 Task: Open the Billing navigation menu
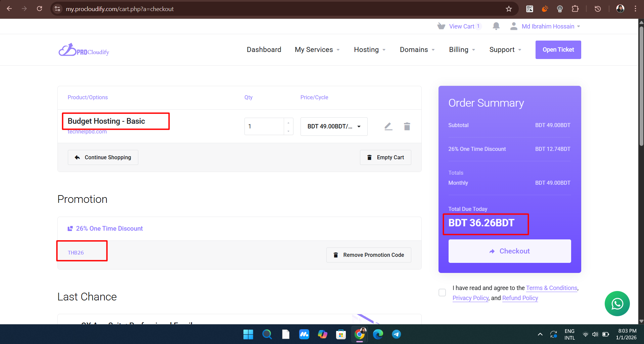462,50
